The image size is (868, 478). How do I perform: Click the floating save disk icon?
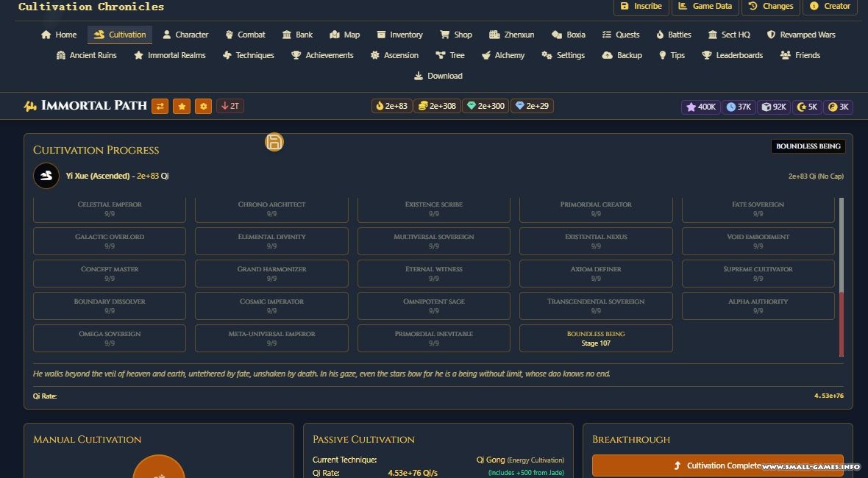tap(274, 142)
